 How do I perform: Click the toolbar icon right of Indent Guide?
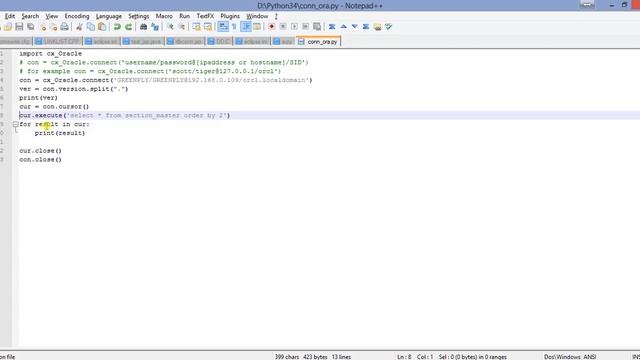[257, 27]
